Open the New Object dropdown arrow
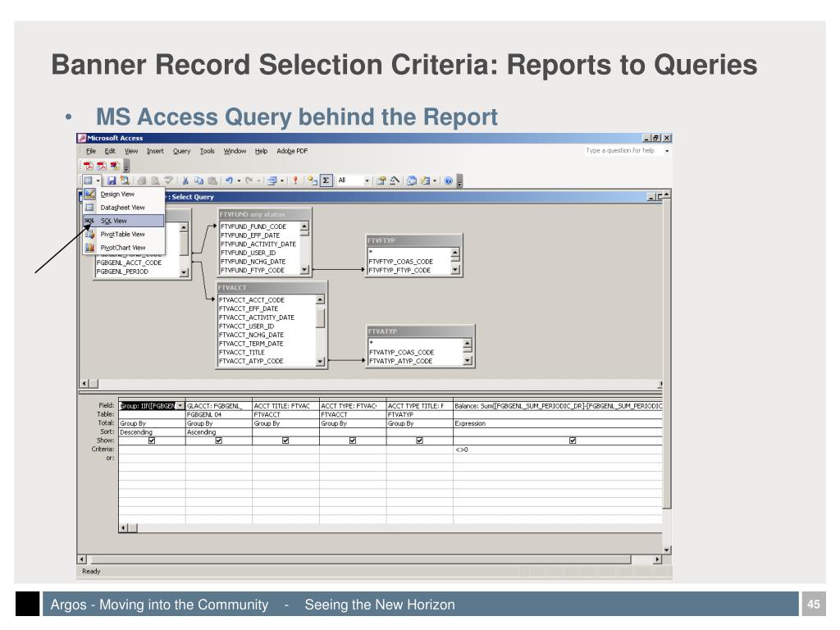 (x=435, y=180)
